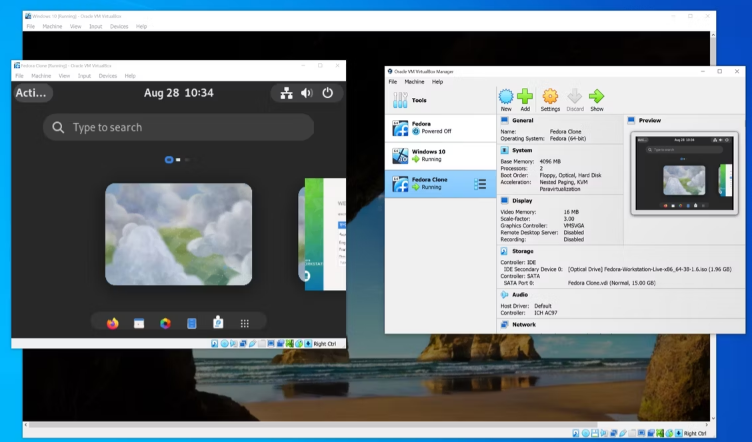Click optical disk status icon in Fedora Clone window
Viewport: 752px width, 442px height.
pos(224,344)
